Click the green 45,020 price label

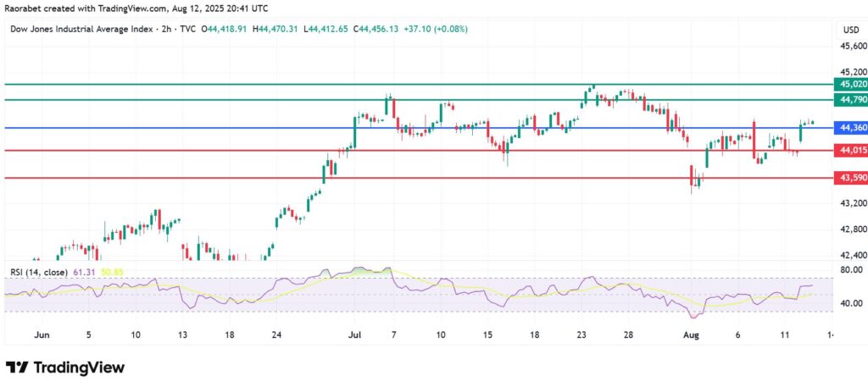point(851,85)
